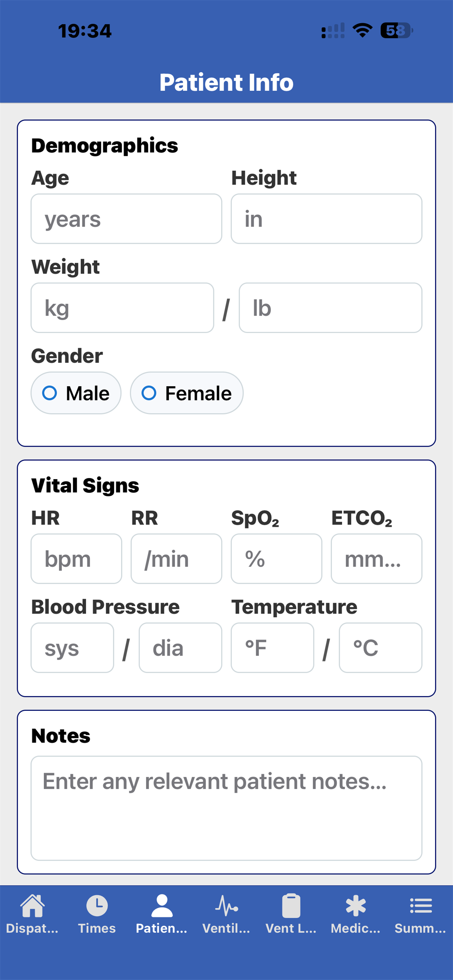Open the Medications asterisk icon
Viewport: 453px width, 980px height.
click(356, 906)
